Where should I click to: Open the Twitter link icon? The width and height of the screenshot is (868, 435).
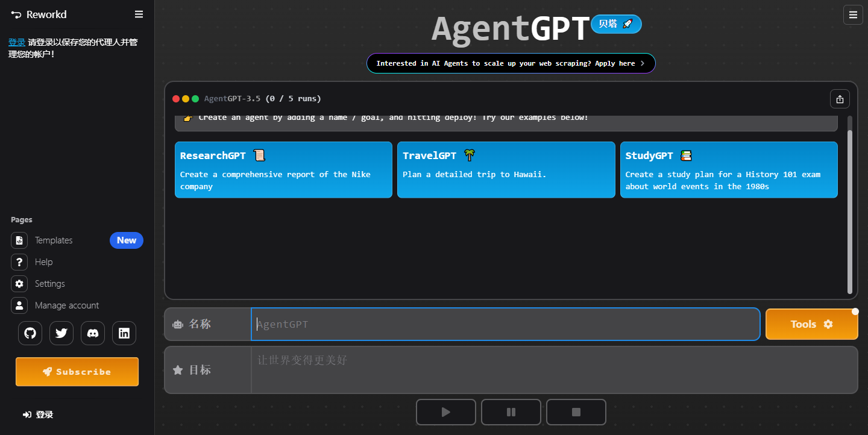pos(61,333)
